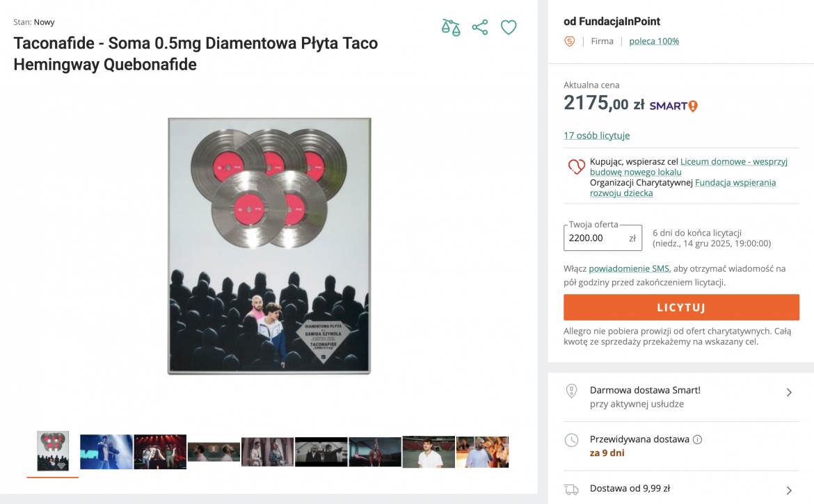Expand the Dostawa od 9,99 zł section
The width and height of the screenshot is (814, 504).
point(789,490)
